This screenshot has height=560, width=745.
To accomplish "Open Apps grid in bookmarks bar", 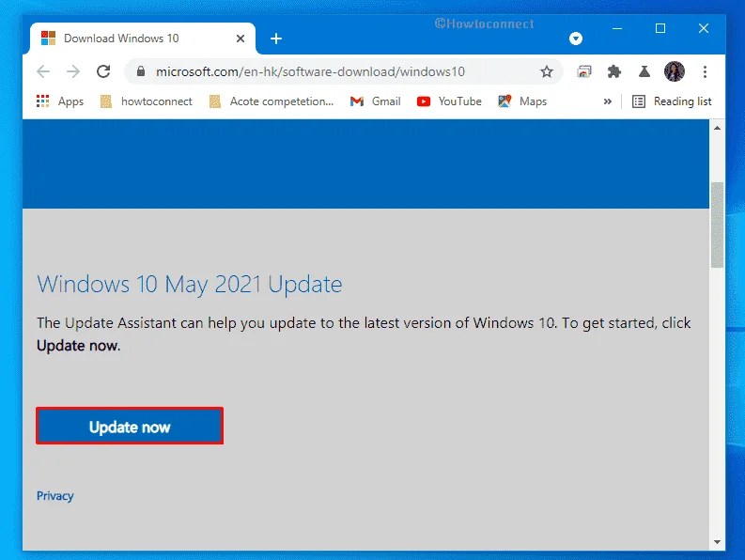I will [x=60, y=101].
